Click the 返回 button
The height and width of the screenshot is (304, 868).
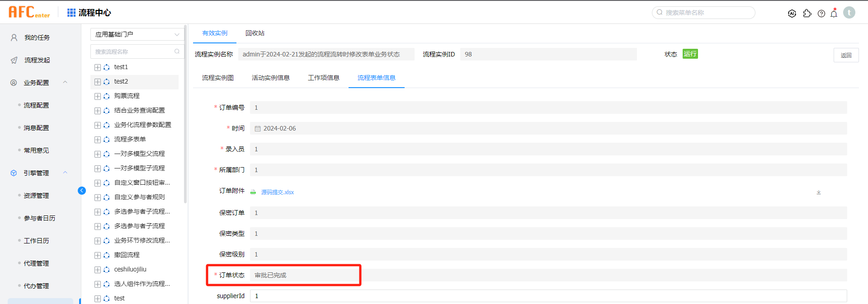(x=846, y=55)
